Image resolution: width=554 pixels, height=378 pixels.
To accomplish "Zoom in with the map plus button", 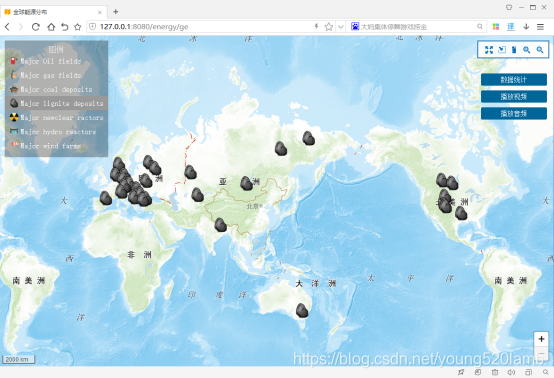I will coord(541,339).
